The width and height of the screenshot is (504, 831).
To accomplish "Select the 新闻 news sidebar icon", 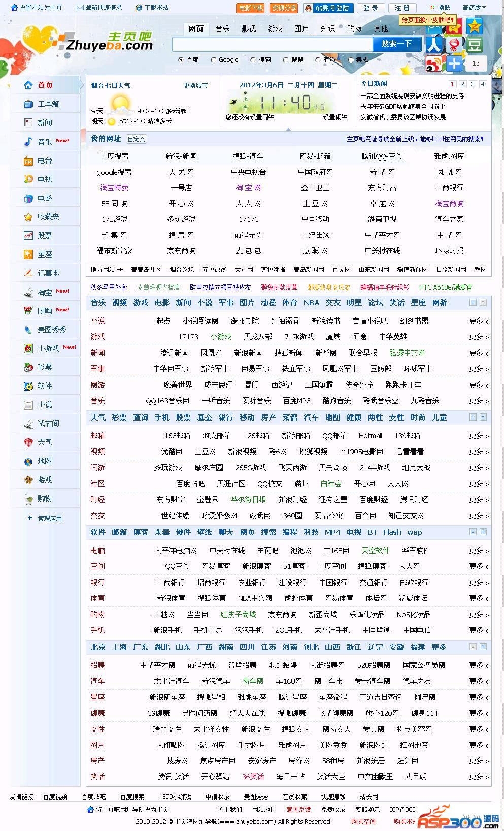I will tap(28, 122).
